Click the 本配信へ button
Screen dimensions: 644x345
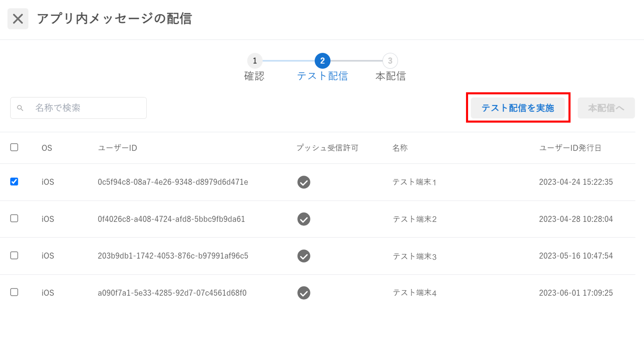point(606,108)
